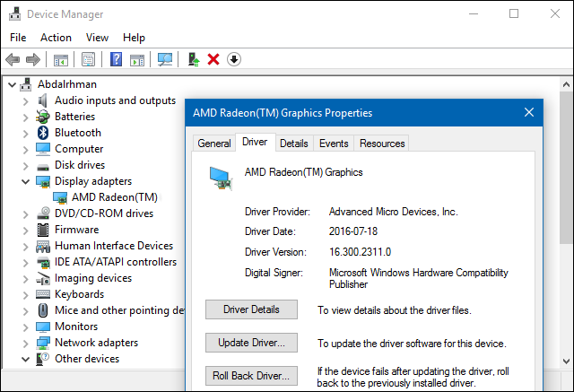The image size is (574, 392).
Task: Click the Bluetooth logo icon
Action: (43, 133)
